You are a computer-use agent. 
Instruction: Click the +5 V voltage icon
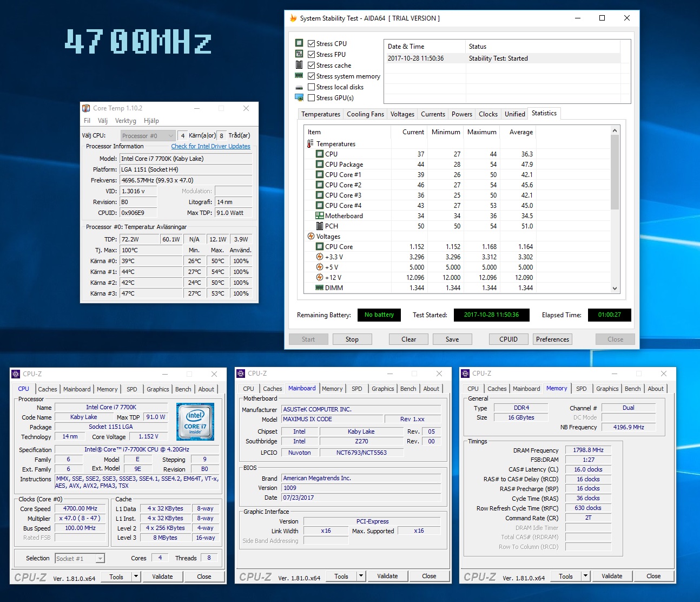coord(320,267)
